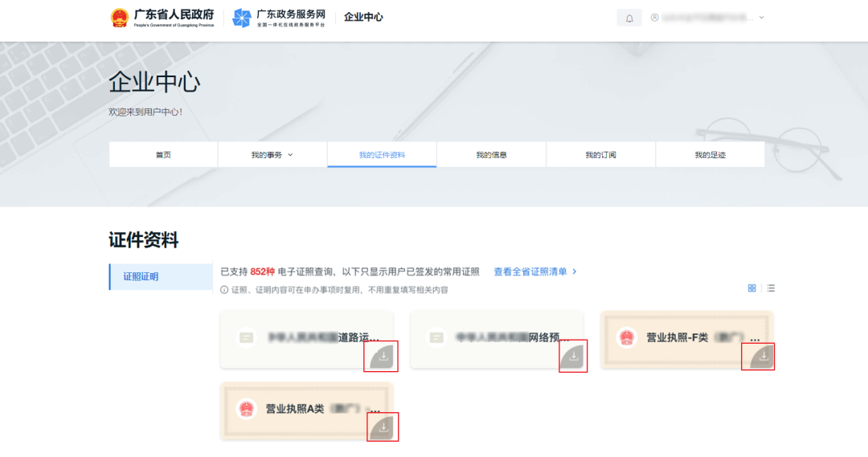Viewport: 868px width, 457px height.
Task: Switch to list view layout
Action: (771, 288)
